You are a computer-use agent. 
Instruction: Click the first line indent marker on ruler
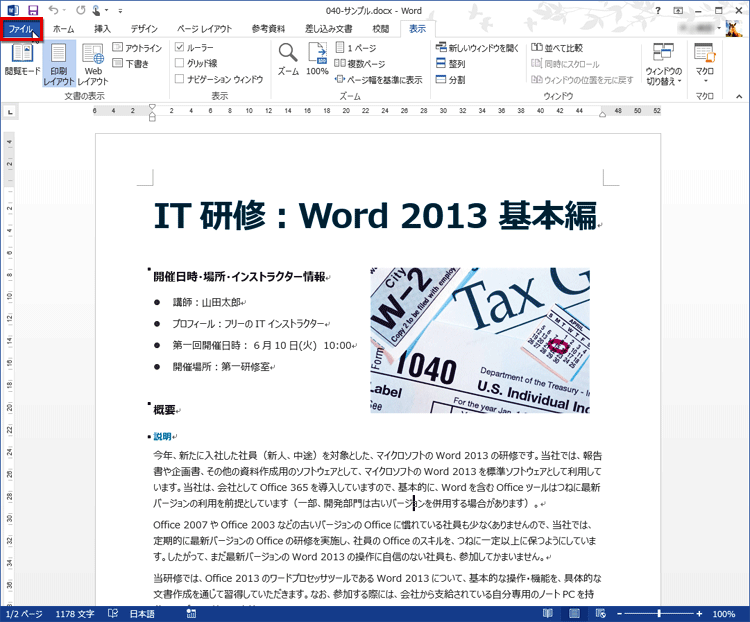pos(152,107)
